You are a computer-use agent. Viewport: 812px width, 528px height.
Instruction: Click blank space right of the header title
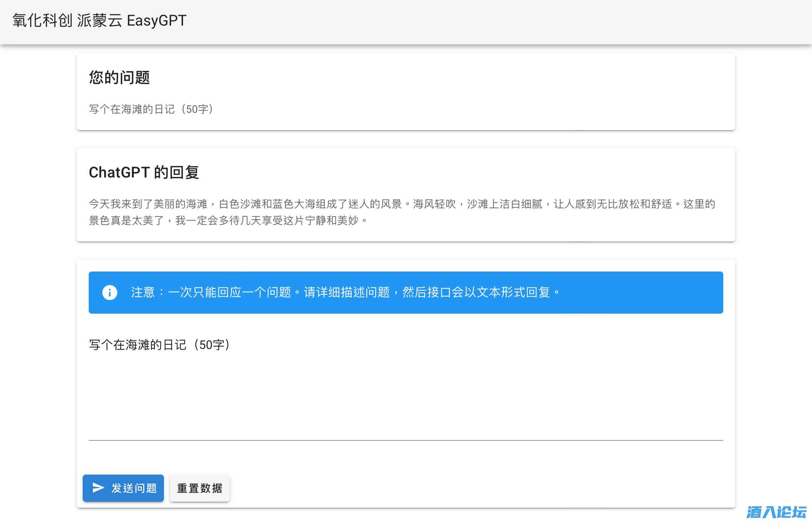point(489,21)
